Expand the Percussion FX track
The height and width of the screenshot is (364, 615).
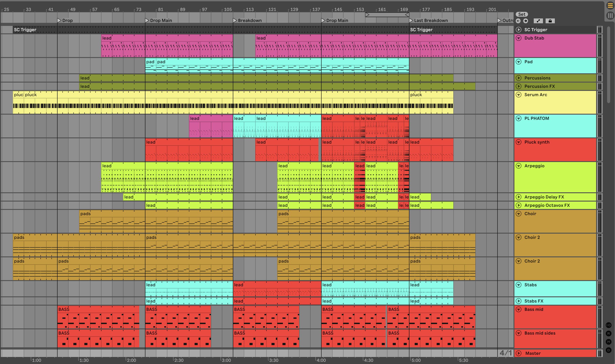pos(519,86)
